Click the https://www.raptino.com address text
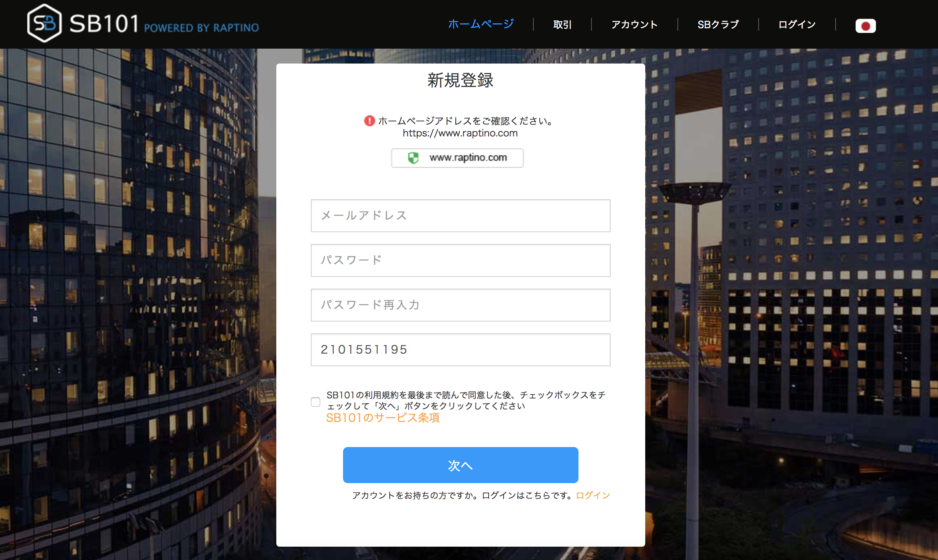Viewport: 938px width, 560px height. click(460, 133)
